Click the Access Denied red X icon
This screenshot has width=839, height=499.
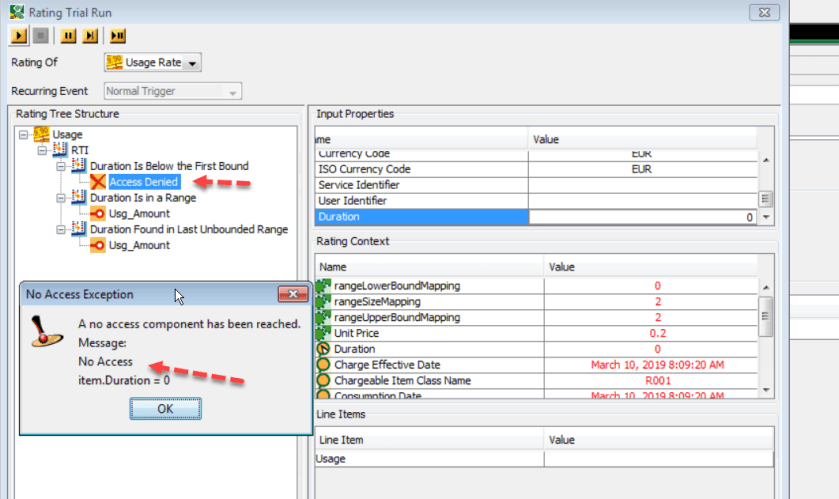[x=98, y=182]
